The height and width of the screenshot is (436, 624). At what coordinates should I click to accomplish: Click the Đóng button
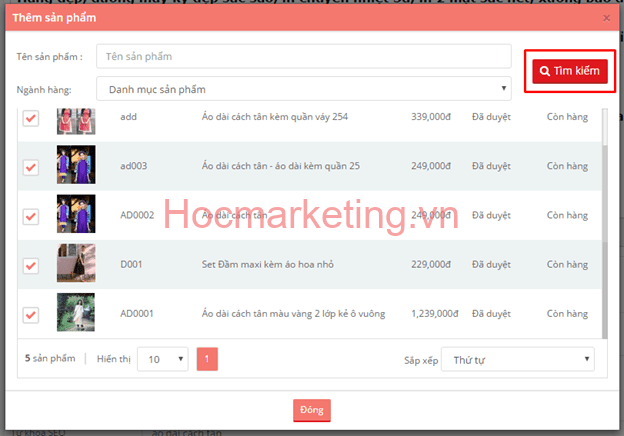click(x=311, y=410)
